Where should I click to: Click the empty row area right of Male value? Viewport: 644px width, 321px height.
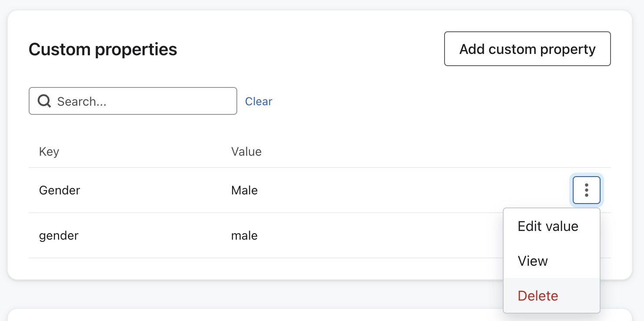point(391,190)
